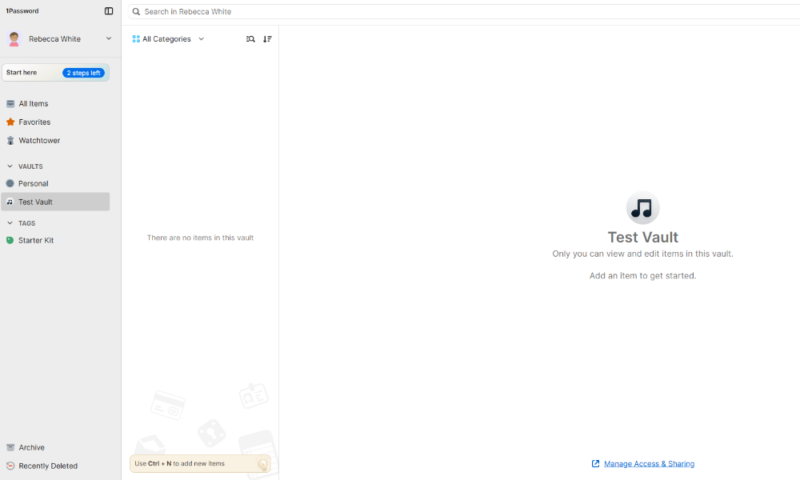Screen dimensions: 800x480
Task: Collapse the Vaults section chevron
Action: 10,166
